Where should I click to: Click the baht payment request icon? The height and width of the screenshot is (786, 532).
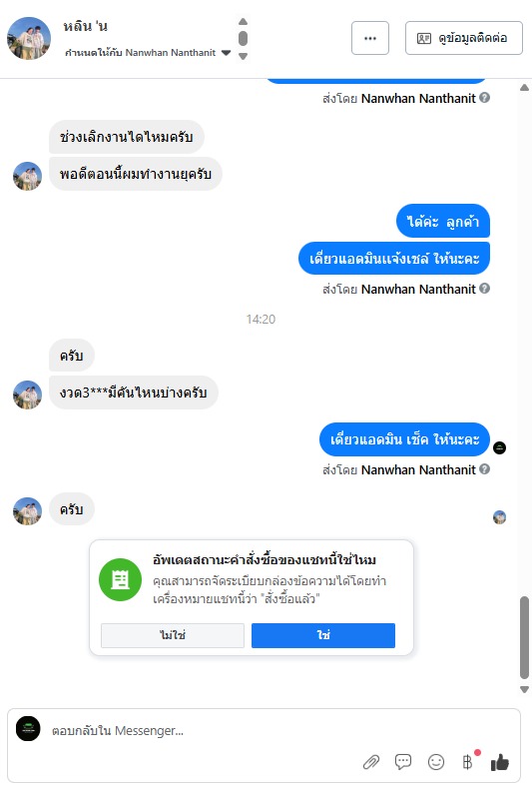pos(467,762)
